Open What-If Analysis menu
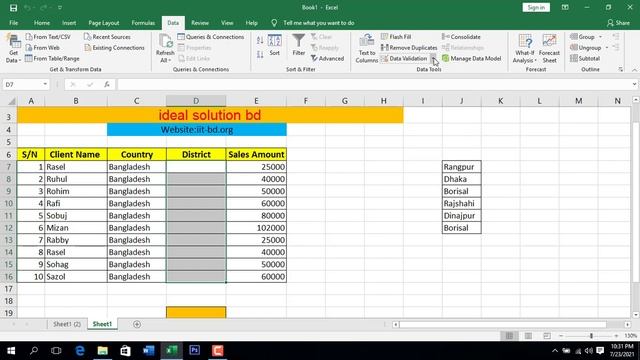This screenshot has height=360, width=640. click(525, 49)
